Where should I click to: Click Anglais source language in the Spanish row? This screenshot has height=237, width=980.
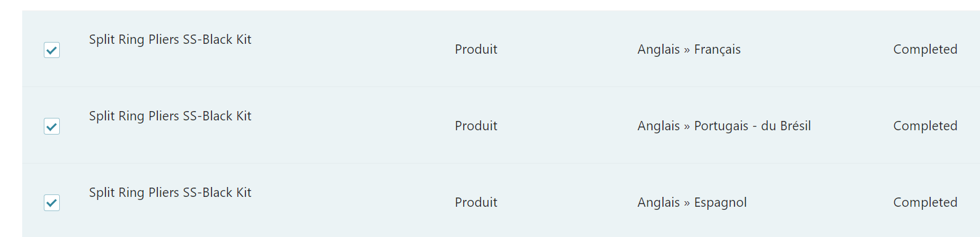pos(659,203)
